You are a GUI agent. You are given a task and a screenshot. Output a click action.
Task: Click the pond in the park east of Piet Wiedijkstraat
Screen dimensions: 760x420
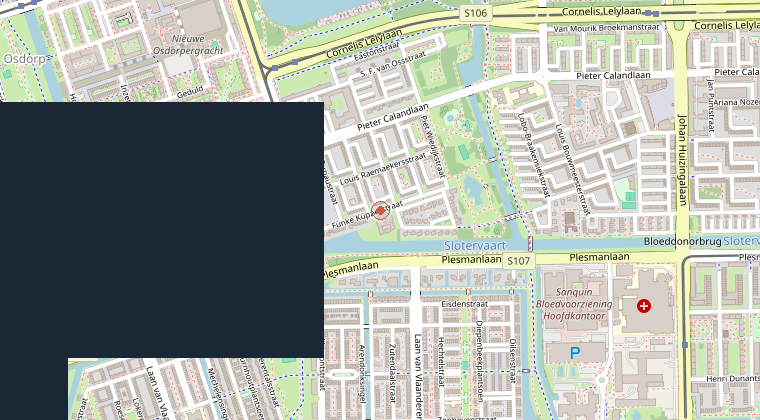[x=472, y=188]
